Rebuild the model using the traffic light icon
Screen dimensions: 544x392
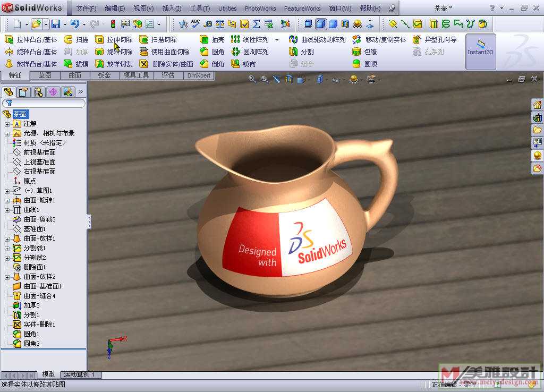point(113,23)
